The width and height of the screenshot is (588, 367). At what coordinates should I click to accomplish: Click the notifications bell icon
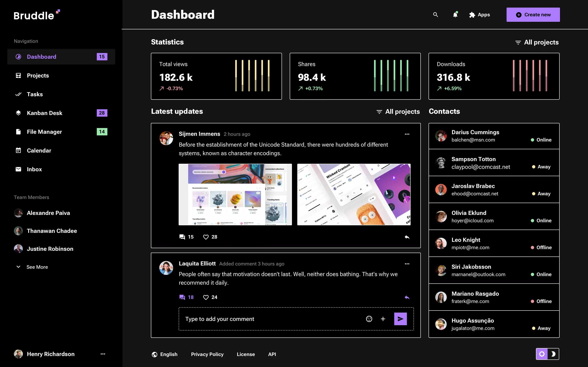pyautogui.click(x=455, y=14)
